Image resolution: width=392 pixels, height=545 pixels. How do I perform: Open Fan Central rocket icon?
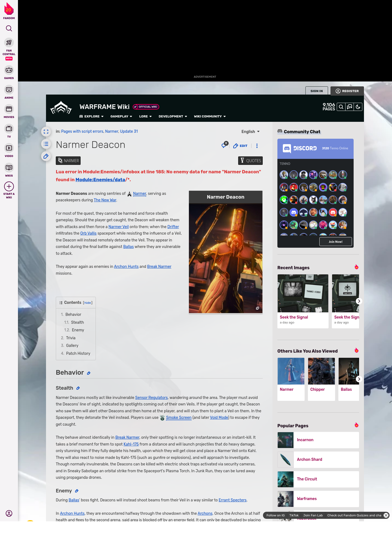tap(9, 43)
